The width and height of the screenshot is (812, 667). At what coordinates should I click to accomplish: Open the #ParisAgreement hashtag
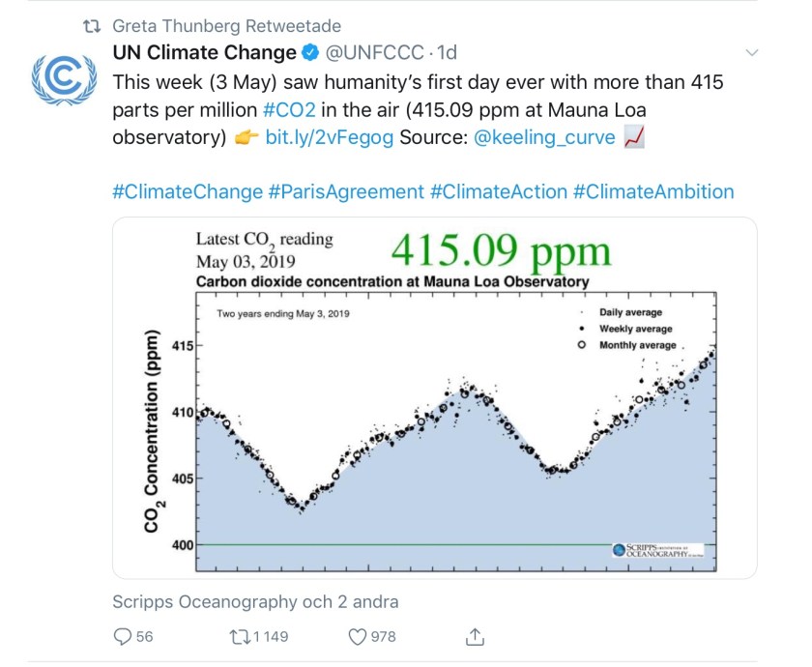click(346, 191)
